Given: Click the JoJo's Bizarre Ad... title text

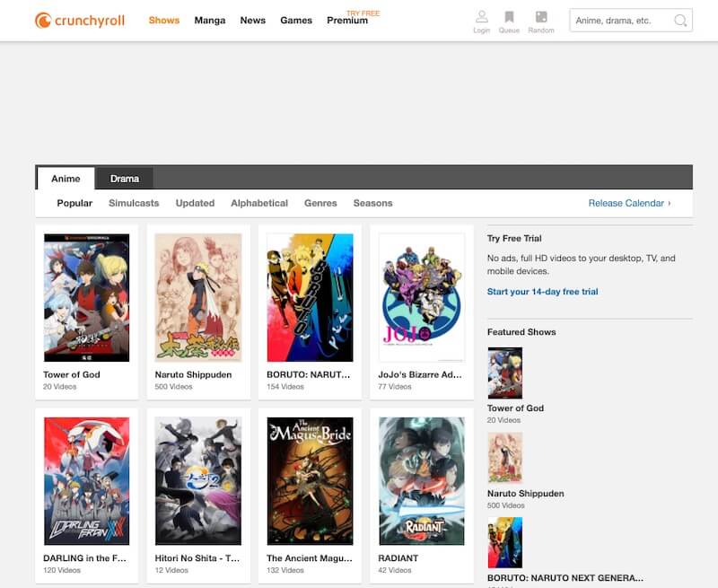Looking at the screenshot, I should point(420,374).
